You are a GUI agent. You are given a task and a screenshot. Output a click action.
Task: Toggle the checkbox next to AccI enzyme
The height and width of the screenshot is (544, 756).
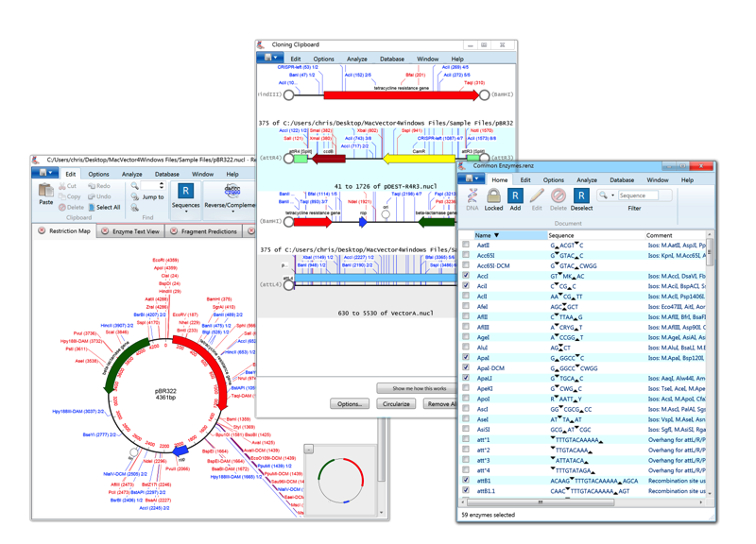pyautogui.click(x=466, y=274)
